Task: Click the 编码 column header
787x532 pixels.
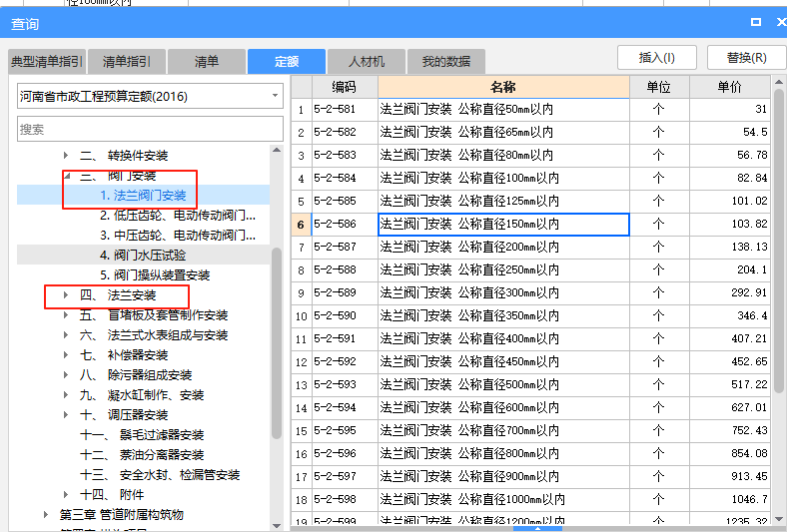Action: coord(345,87)
